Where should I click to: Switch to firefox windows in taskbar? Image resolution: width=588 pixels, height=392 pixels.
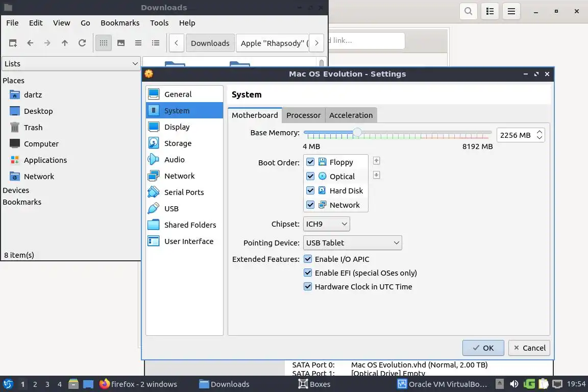click(138, 384)
